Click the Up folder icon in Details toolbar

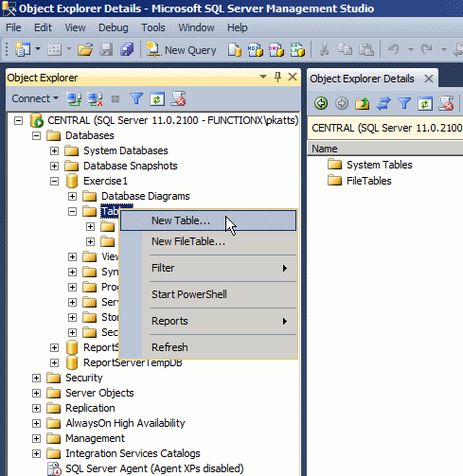[362, 103]
